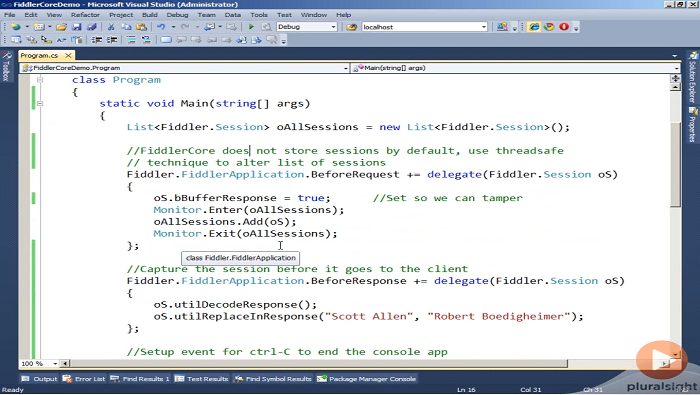Open the Help menu

(343, 15)
